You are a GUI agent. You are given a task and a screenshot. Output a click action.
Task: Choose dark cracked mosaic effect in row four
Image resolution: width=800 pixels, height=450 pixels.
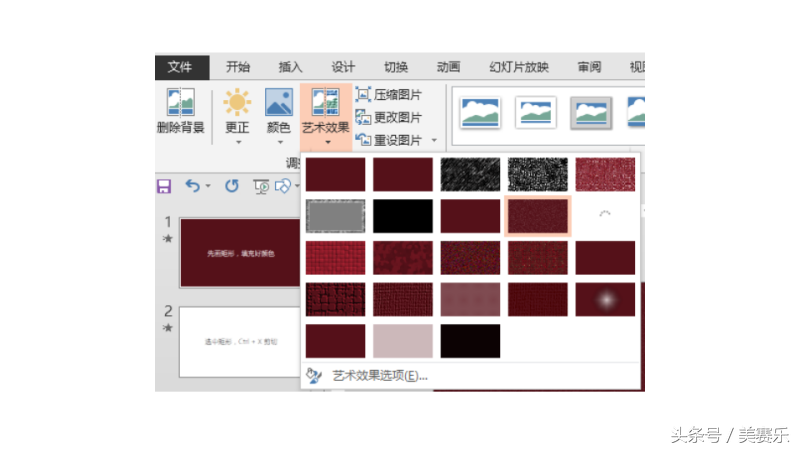pyautogui.click(x=335, y=299)
